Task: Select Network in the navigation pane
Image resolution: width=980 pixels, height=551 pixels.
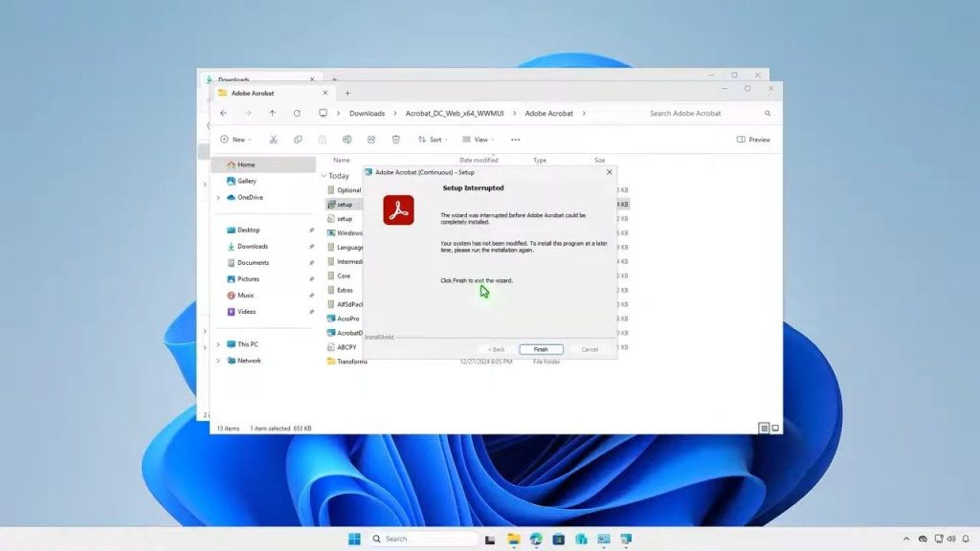Action: [x=249, y=361]
